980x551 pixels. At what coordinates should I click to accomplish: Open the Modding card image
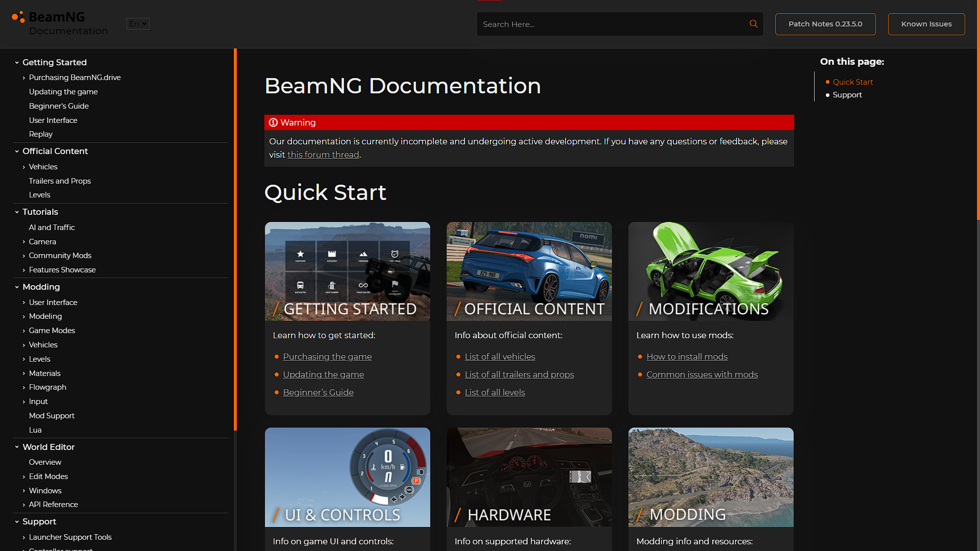click(710, 477)
